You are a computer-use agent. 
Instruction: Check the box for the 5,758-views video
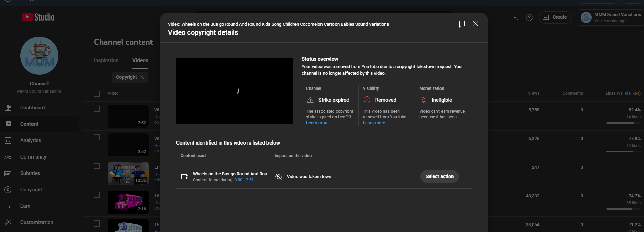click(97, 109)
